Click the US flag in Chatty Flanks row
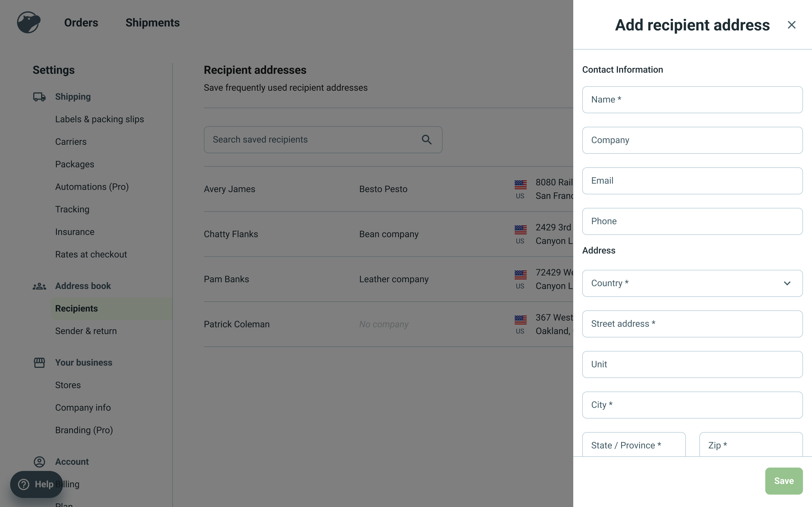 point(520,229)
